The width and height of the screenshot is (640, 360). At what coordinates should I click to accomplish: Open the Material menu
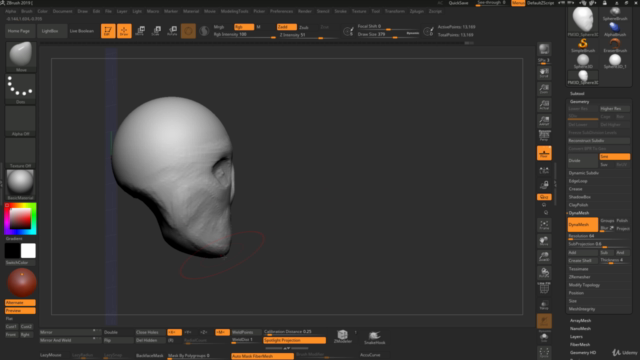tap(191, 11)
